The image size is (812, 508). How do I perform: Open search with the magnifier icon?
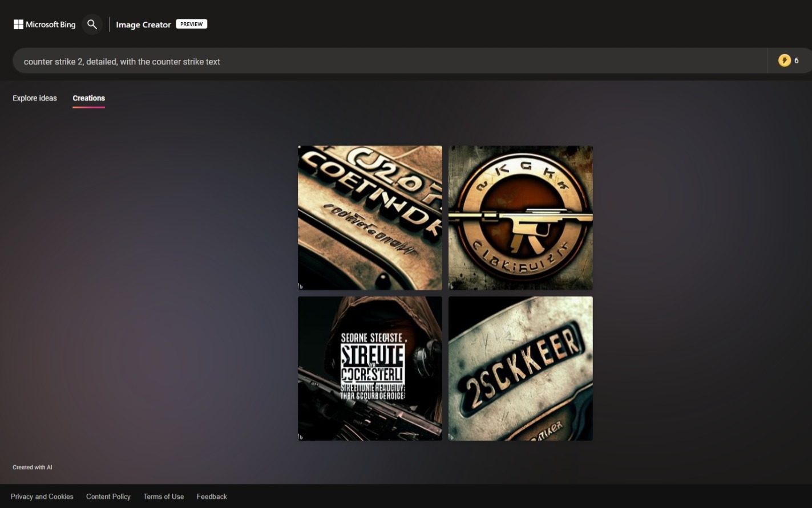tap(92, 25)
